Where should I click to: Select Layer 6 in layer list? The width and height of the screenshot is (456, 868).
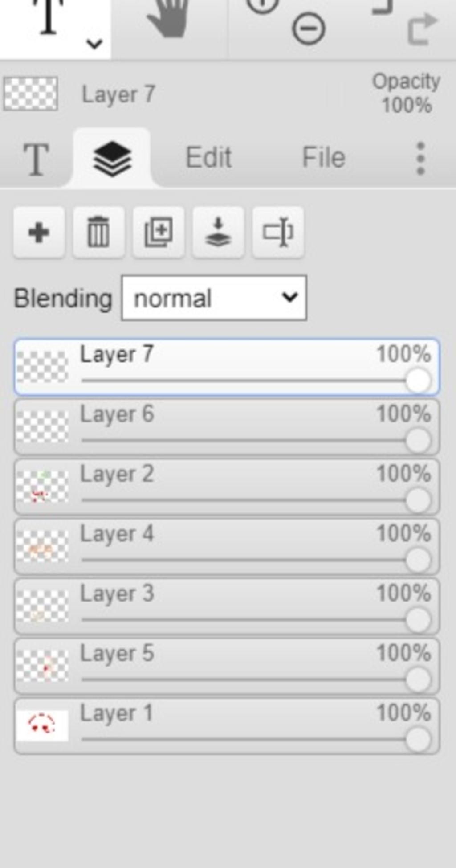(x=227, y=427)
